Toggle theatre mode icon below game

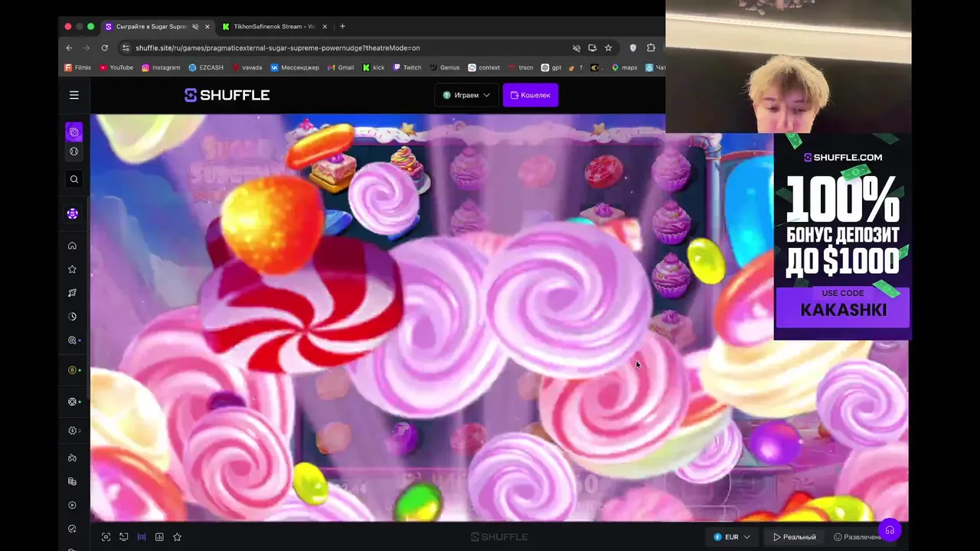pyautogui.click(x=142, y=537)
